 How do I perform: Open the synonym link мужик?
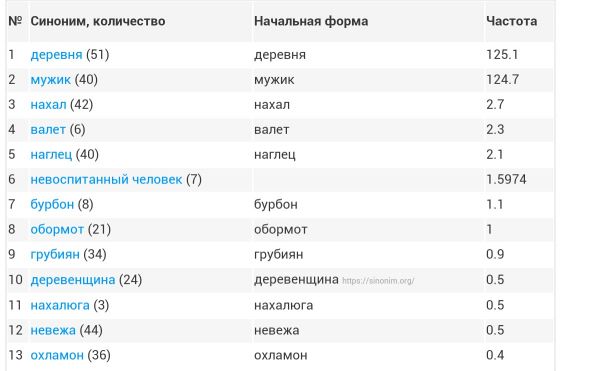[51, 80]
